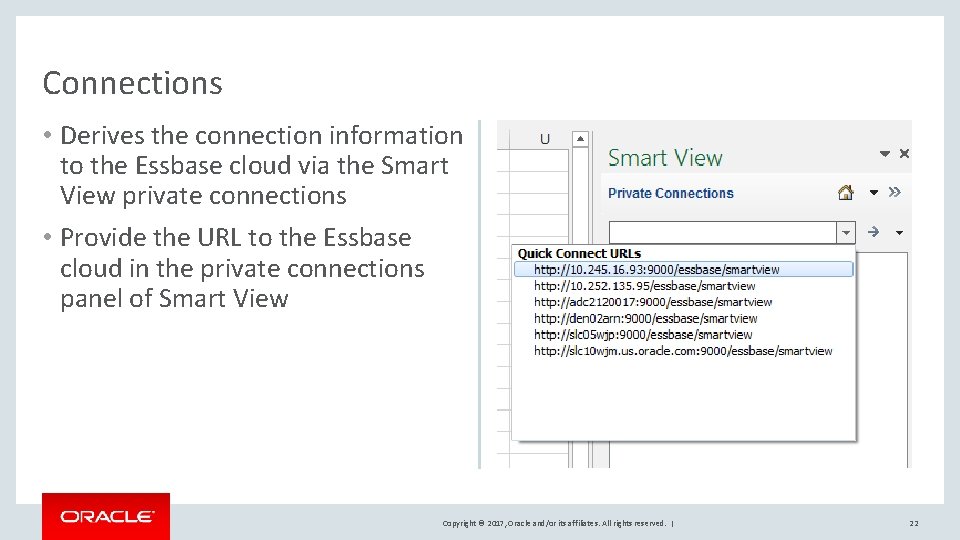
Task: Click the Oracle logo
Action: 106,517
